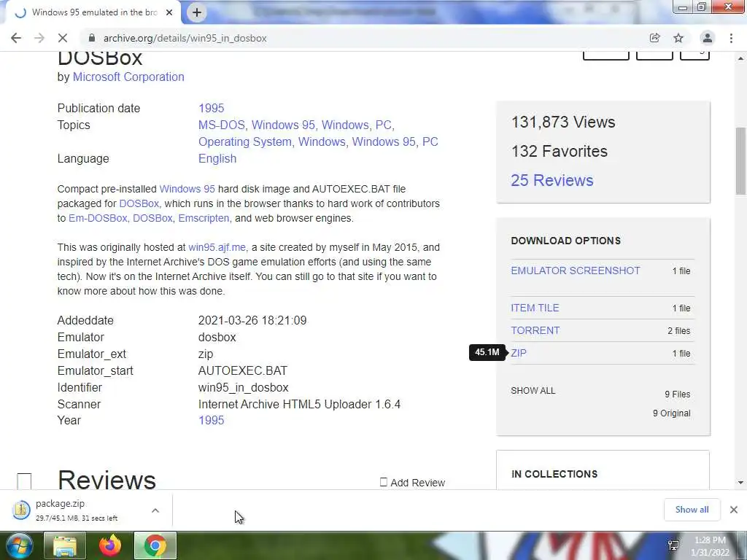
Task: Click the network icon in system tray
Action: tap(674, 545)
